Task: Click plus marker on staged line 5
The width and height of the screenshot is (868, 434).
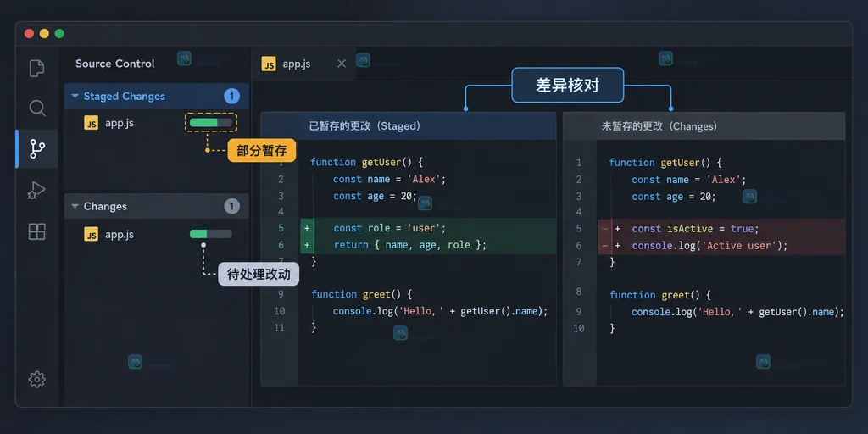Action: 306,228
